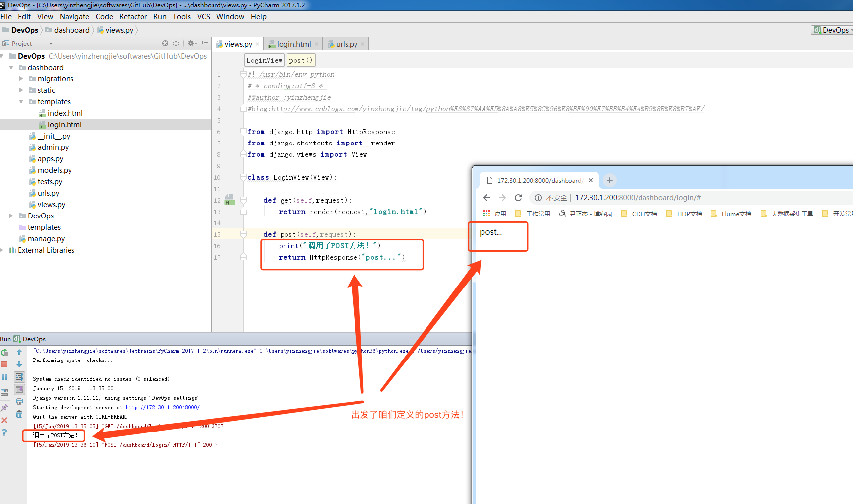Open the CDH文档 bookmark folder

[x=639, y=214]
